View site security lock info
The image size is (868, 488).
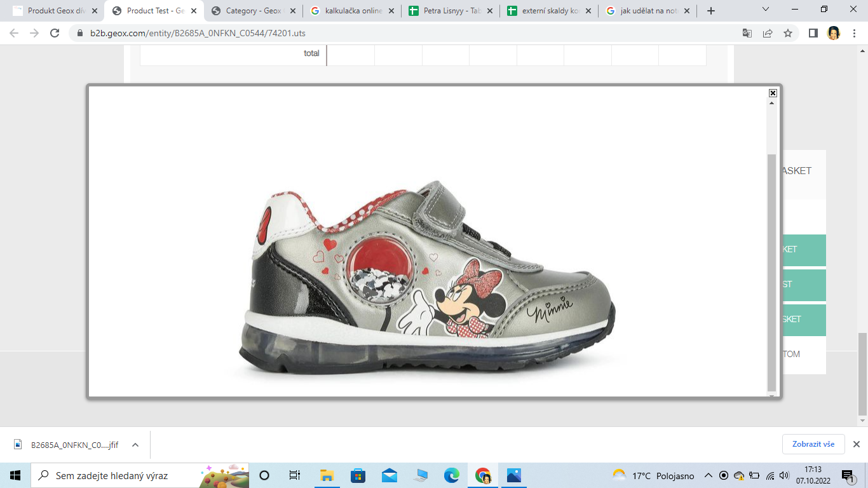coord(80,33)
